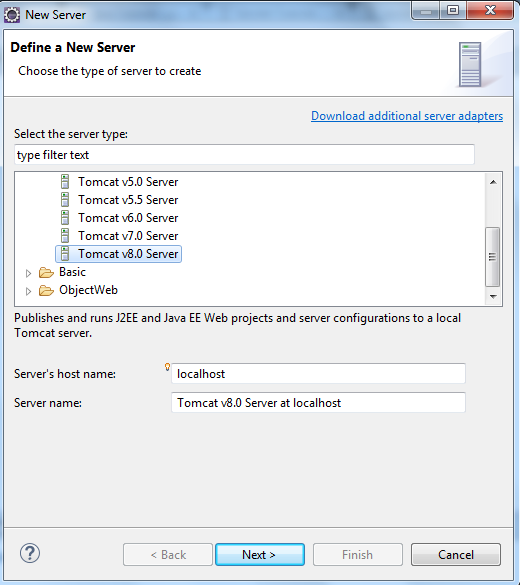Screen dimensions: 520x585
Task: Select Tomcat v8.0 Server text
Action: [128, 254]
